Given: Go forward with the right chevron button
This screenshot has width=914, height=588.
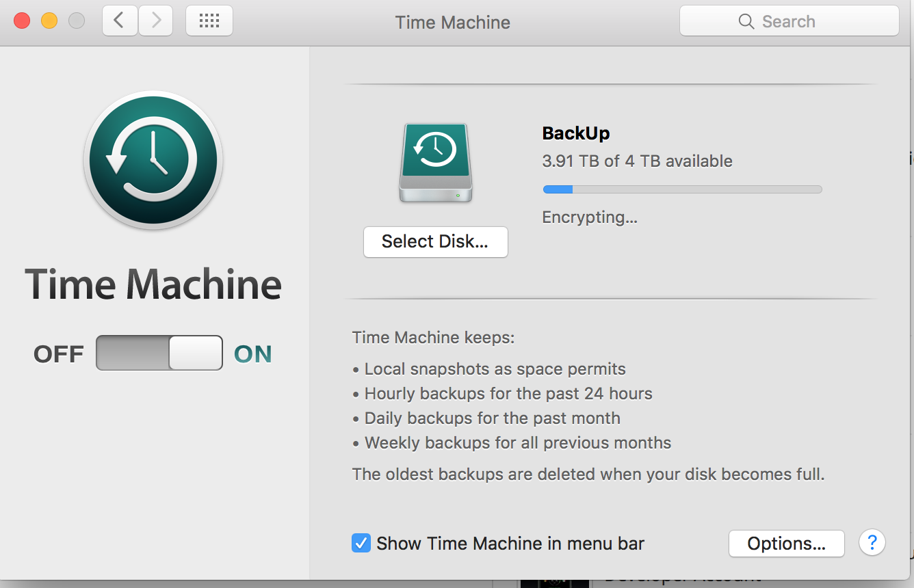Looking at the screenshot, I should [156, 21].
